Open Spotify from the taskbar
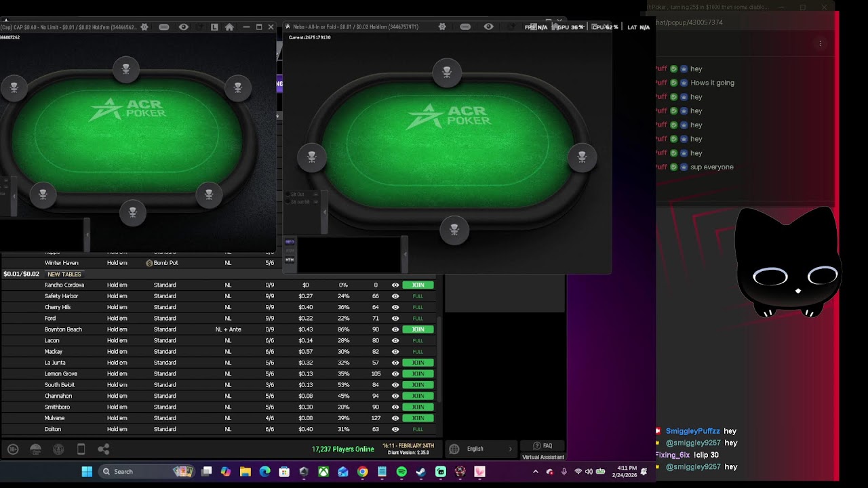The width and height of the screenshot is (868, 488). click(x=401, y=472)
